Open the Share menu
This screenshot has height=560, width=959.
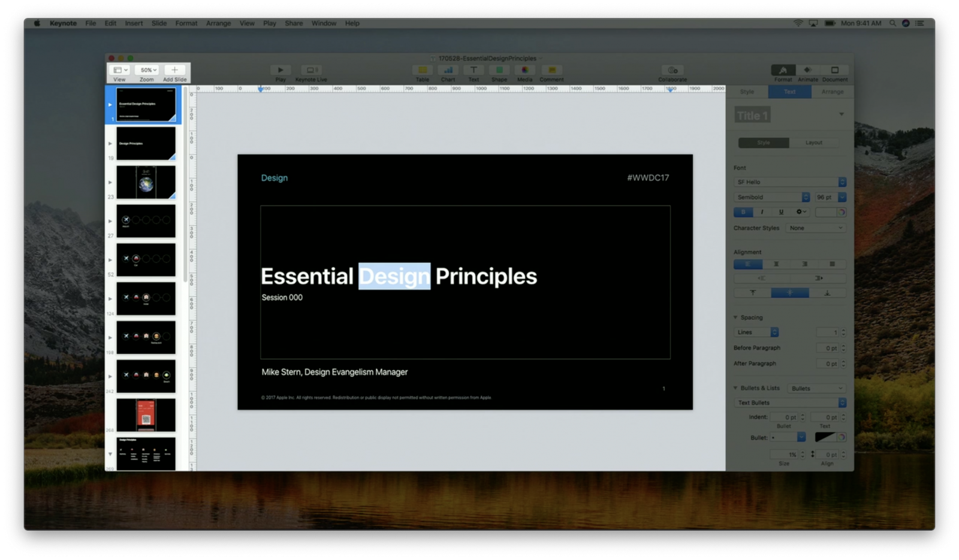point(294,23)
